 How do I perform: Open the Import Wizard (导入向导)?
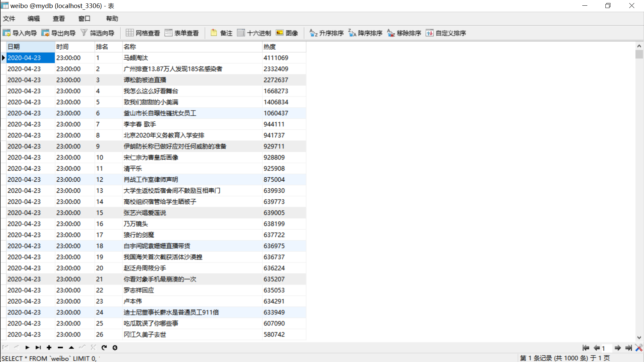point(20,33)
